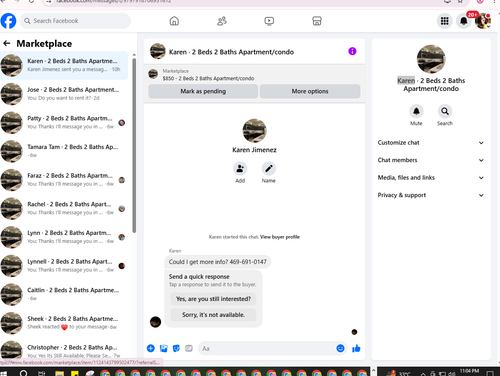Open Lynnell conversation in the chat list
This screenshot has width=500, height=376.
coord(64,266)
